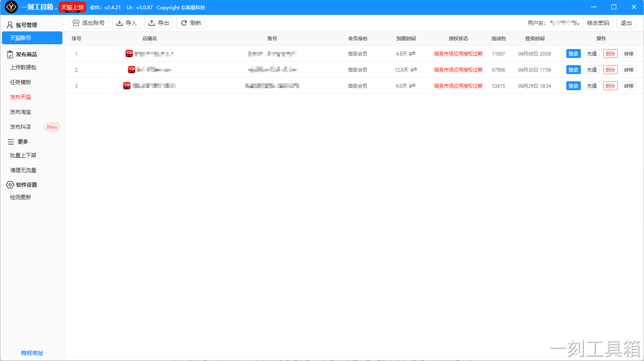Click 充值 for the 11007 account row
Viewport: 644px width, 361px height.
[592, 54]
